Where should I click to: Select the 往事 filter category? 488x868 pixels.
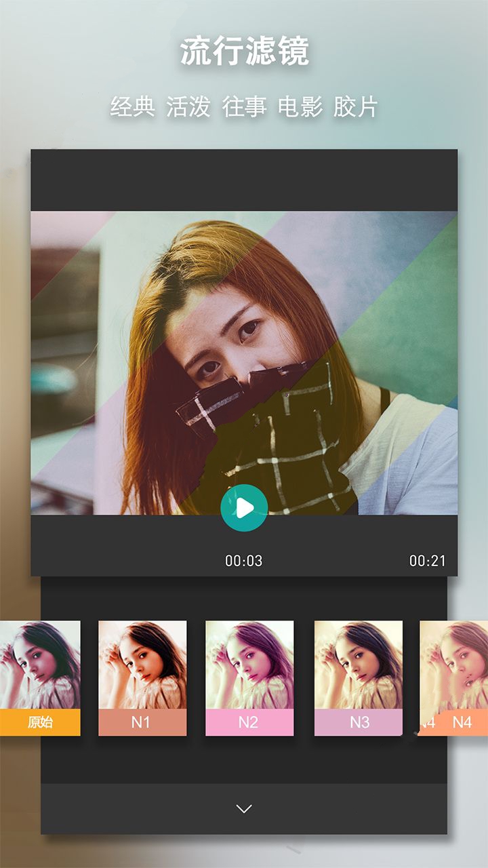244,107
